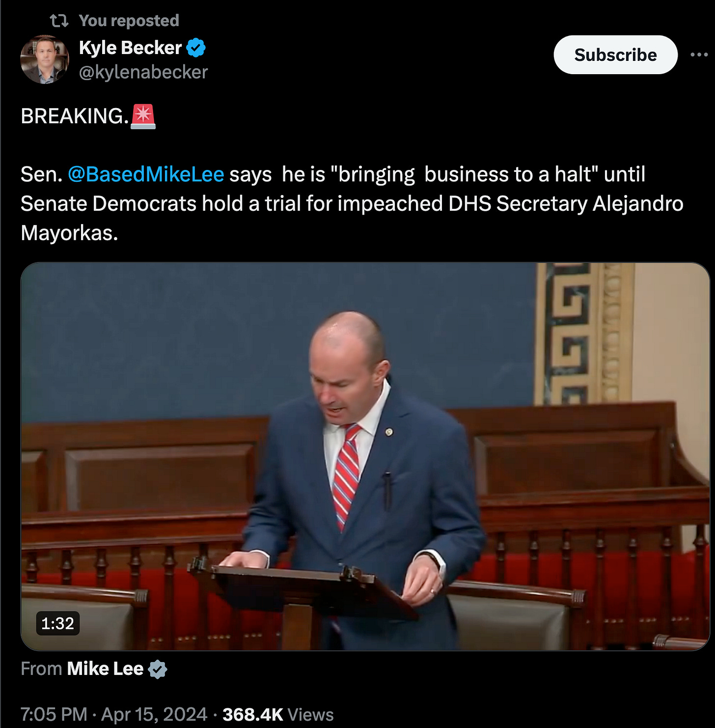Click the word From under the video

(41, 669)
